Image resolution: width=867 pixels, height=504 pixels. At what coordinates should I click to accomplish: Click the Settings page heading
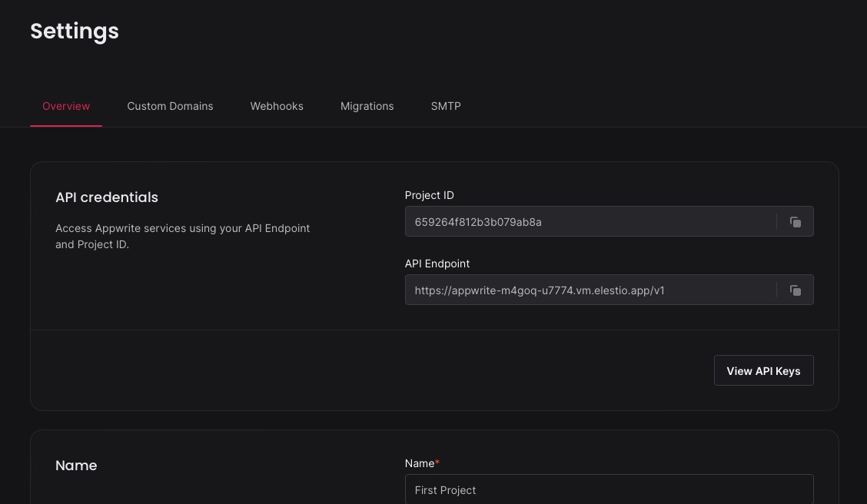point(74,31)
